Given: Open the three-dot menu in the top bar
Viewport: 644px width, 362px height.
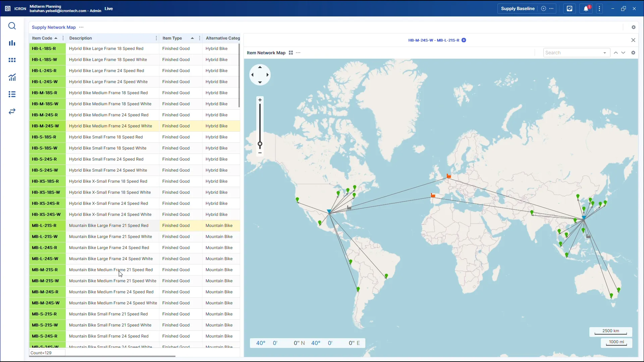Looking at the screenshot, I should click(x=599, y=8).
